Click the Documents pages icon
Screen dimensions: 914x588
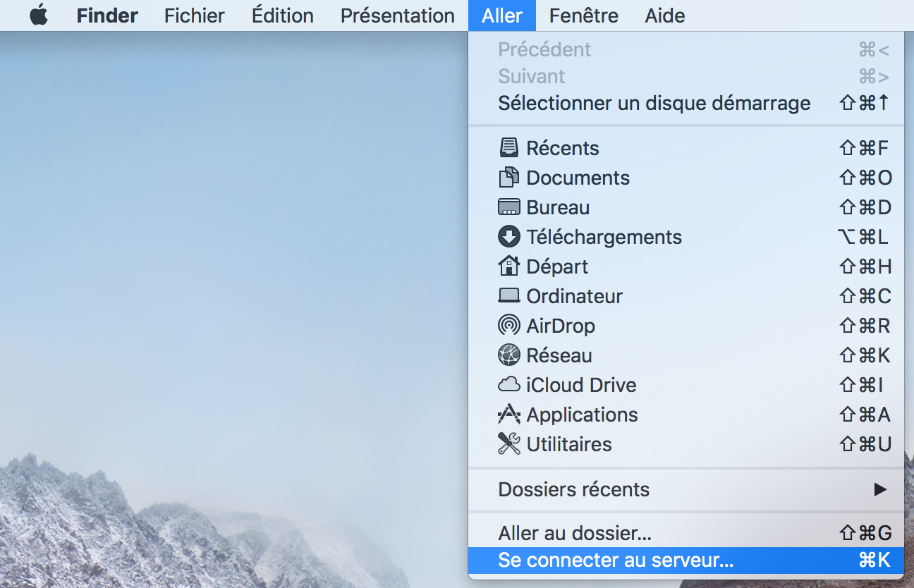pyautogui.click(x=508, y=178)
